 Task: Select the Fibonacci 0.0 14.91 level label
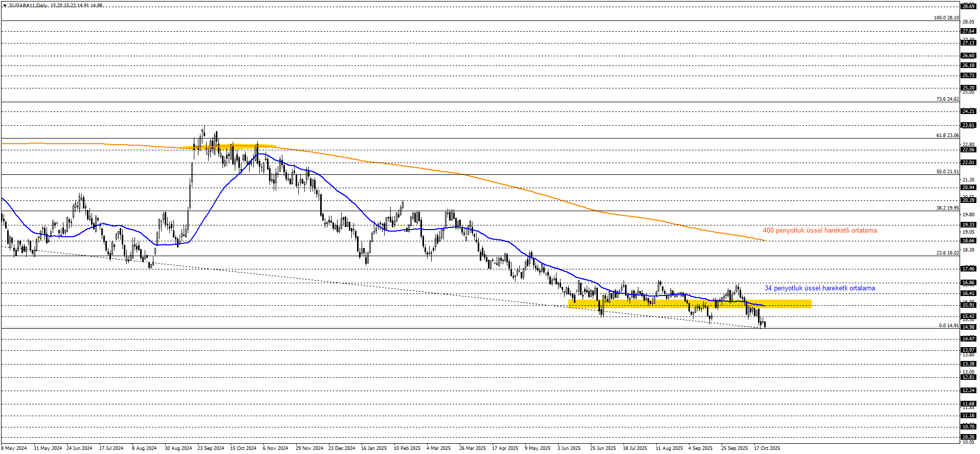click(x=948, y=326)
